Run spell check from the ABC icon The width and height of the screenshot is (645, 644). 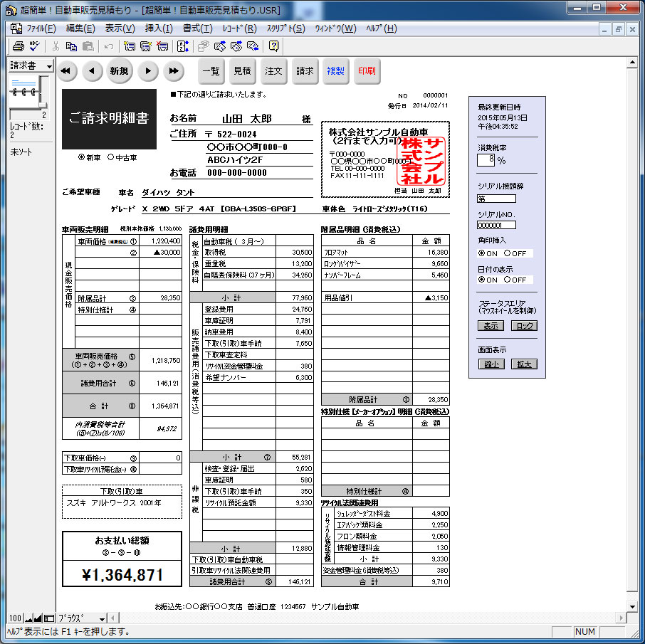click(x=34, y=46)
